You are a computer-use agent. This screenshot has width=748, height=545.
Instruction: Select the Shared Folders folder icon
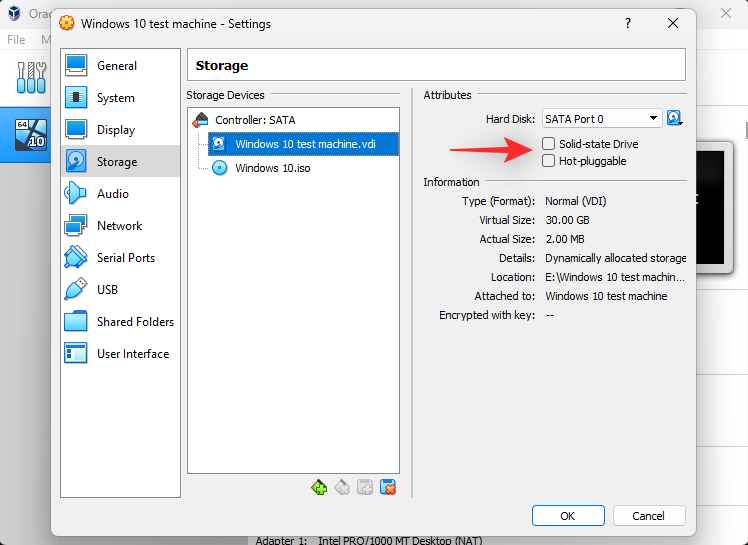[x=76, y=321]
